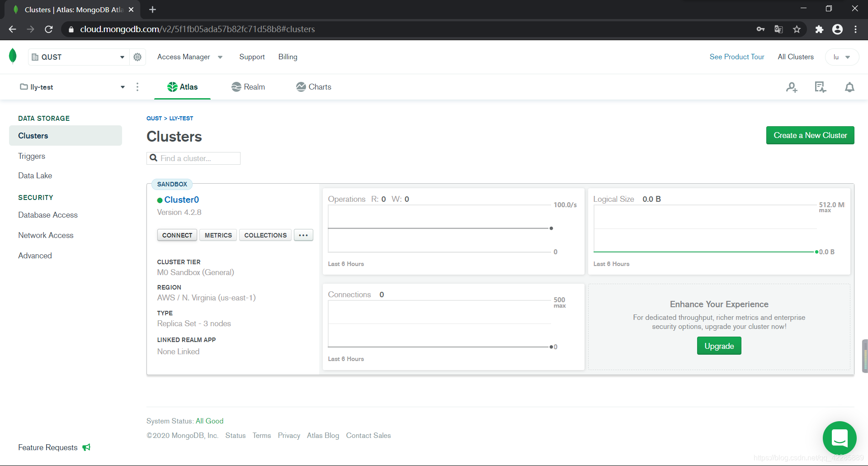
Task: Click Feature Requests link
Action: 48,447
